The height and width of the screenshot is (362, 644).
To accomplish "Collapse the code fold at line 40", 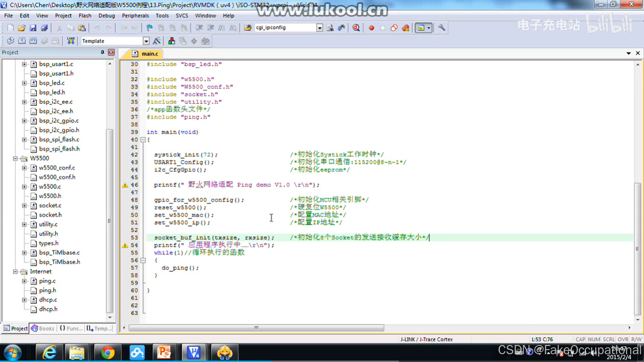I will click(x=143, y=139).
